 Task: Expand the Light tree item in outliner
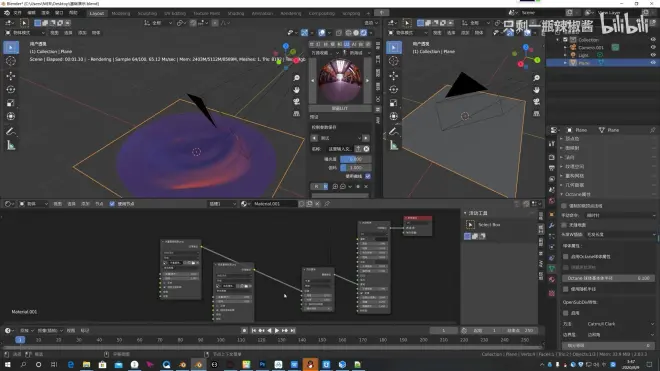565,55
